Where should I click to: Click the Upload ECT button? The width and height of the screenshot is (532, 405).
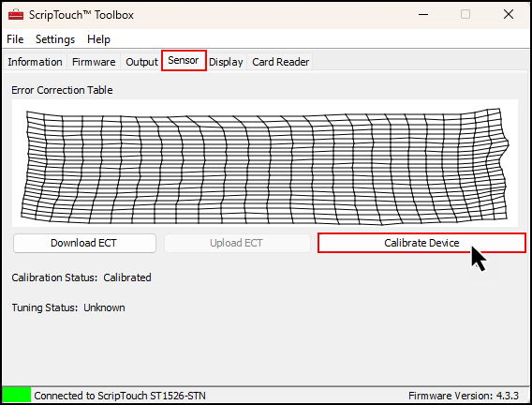coord(237,243)
